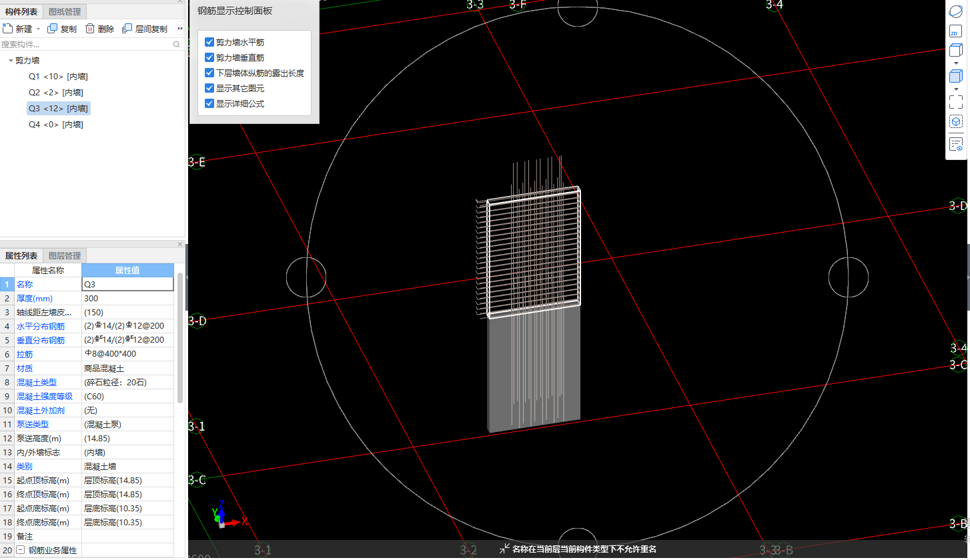Collapse the 钢筋业务属性 group
The image size is (970, 560).
coord(21,550)
